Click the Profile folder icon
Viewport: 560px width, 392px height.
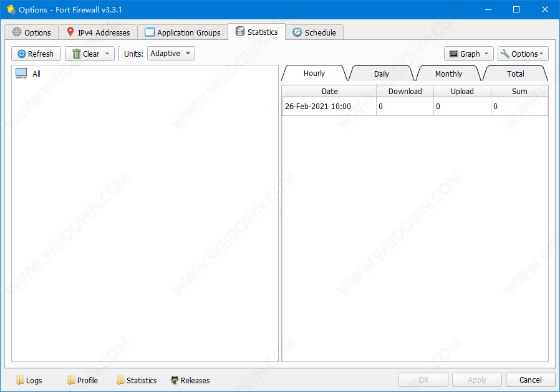pos(72,380)
